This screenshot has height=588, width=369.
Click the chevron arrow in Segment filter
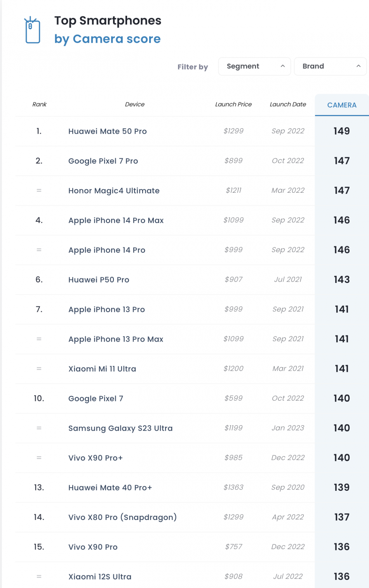point(283,66)
